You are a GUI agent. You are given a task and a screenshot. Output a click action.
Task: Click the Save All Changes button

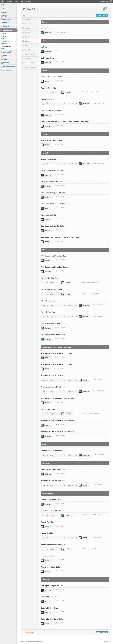(102, 15)
